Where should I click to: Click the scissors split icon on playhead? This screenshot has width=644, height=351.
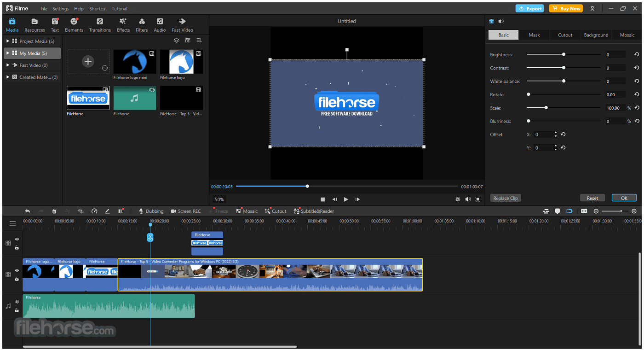[150, 238]
